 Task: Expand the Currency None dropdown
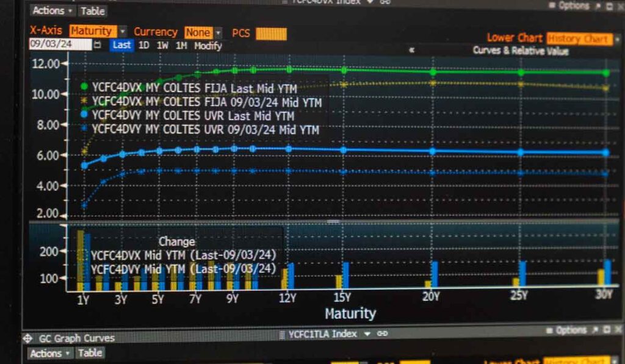pyautogui.click(x=219, y=33)
